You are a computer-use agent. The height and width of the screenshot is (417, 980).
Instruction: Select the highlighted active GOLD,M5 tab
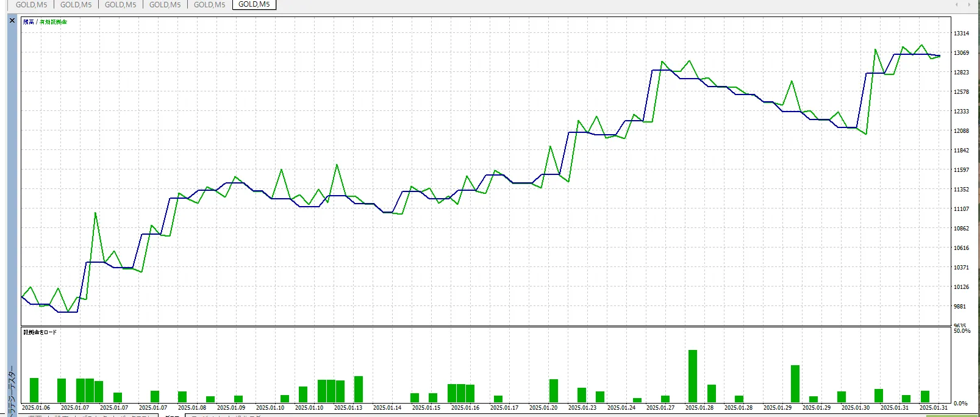[254, 4]
